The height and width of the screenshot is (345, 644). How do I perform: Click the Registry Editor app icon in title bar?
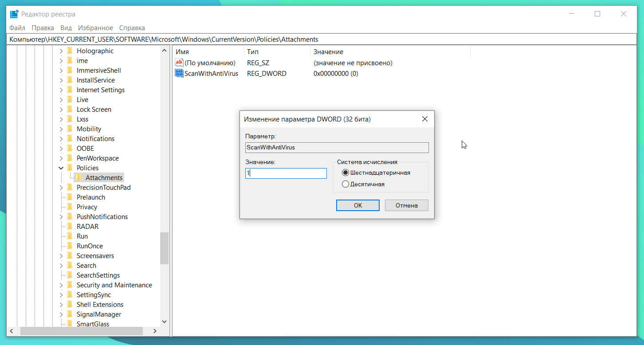tap(14, 14)
